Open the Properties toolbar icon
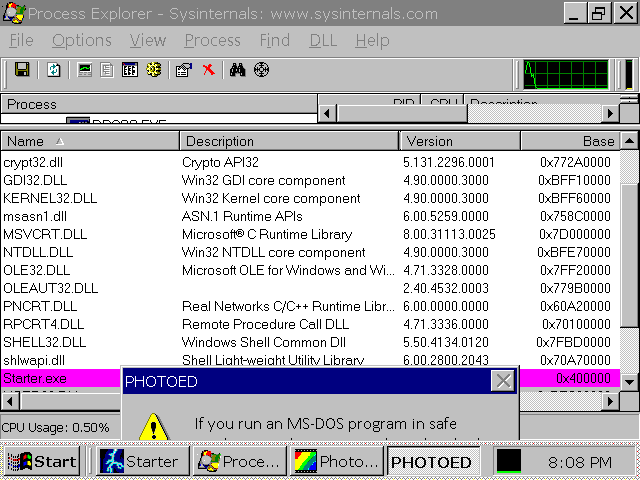Image resolution: width=640 pixels, height=480 pixels. (x=184, y=70)
